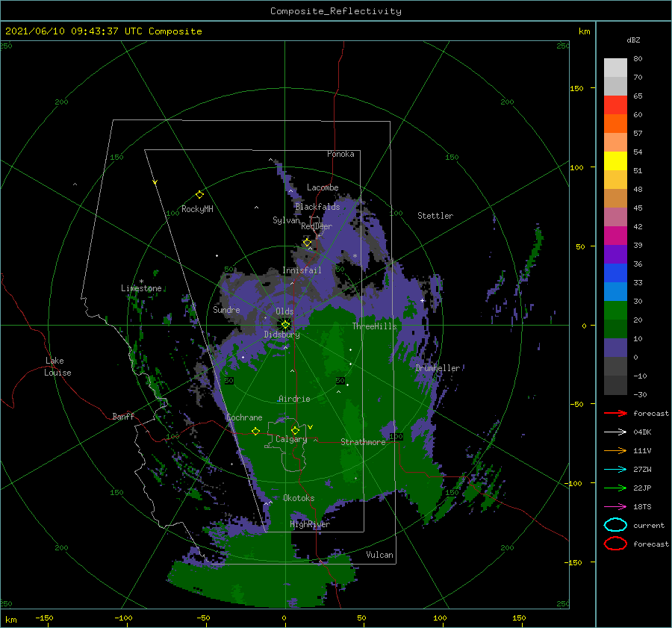Click the red forecast arrow in legend
Image resolution: width=672 pixels, height=628 pixels.
coord(615,413)
